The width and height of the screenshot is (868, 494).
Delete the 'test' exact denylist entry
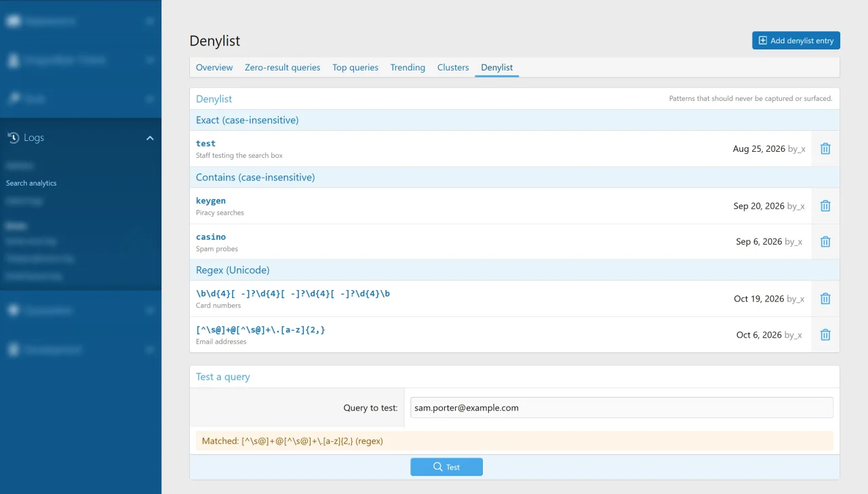tap(825, 148)
